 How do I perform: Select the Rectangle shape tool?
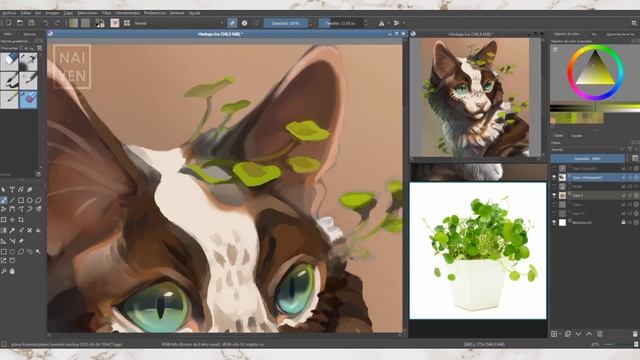click(x=21, y=200)
